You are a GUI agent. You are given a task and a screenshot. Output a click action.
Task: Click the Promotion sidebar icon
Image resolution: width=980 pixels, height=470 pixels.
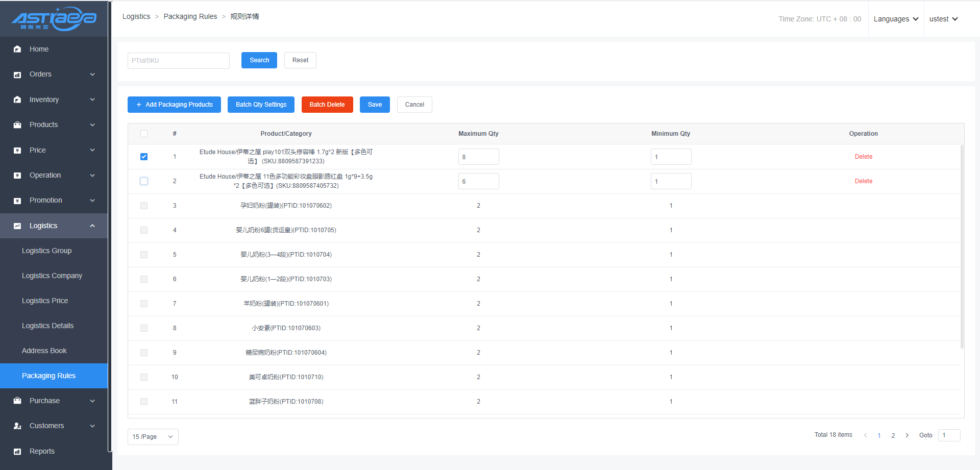(x=17, y=201)
